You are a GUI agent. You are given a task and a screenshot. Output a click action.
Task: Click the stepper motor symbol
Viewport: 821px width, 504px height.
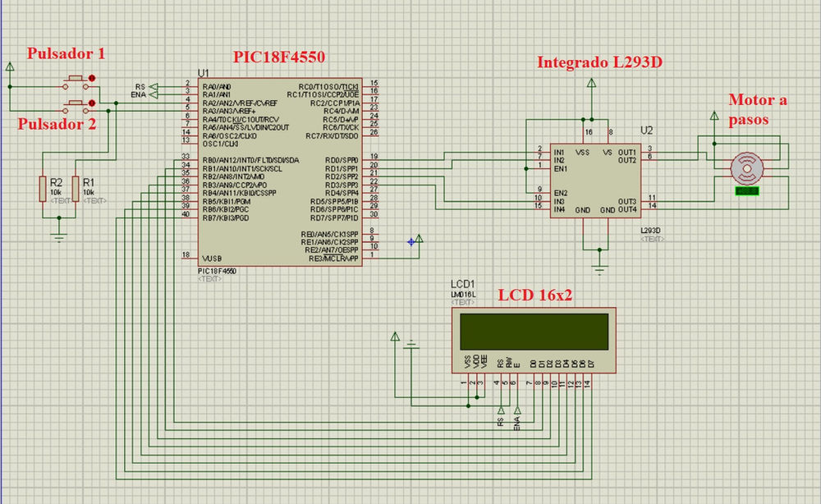coord(747,168)
